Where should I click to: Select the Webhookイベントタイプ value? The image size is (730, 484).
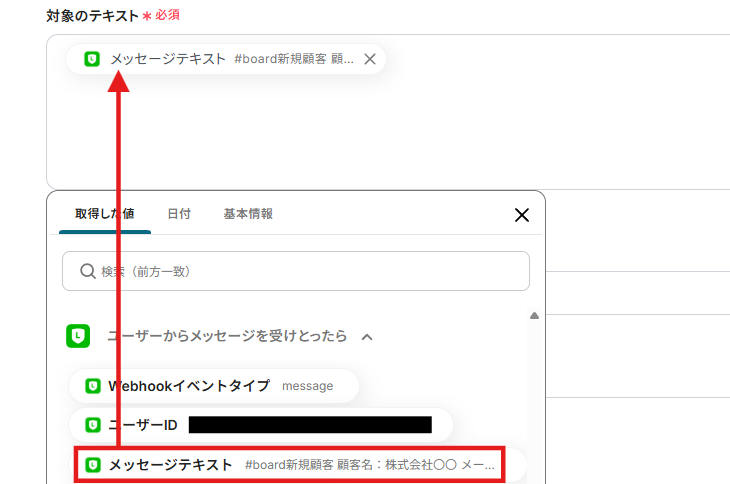pos(214,386)
